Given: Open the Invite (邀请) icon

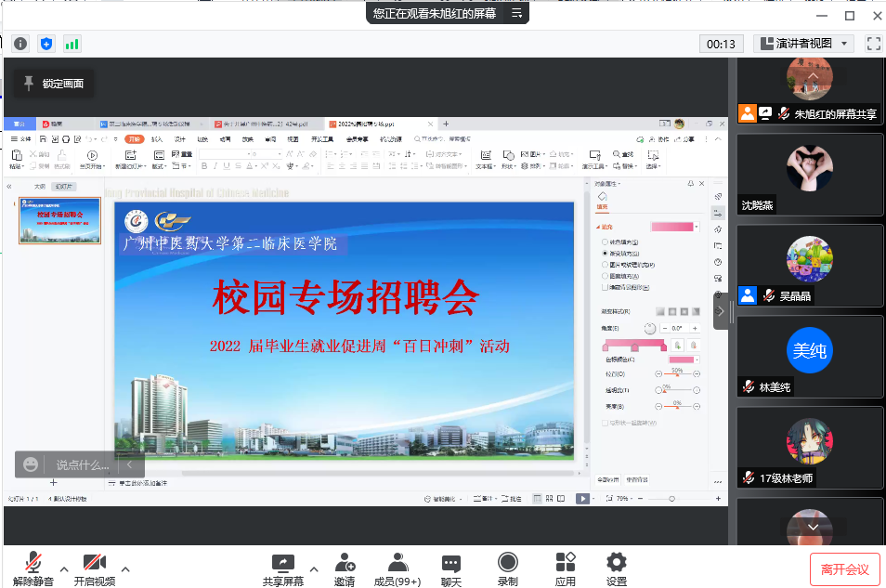Looking at the screenshot, I should click(345, 568).
